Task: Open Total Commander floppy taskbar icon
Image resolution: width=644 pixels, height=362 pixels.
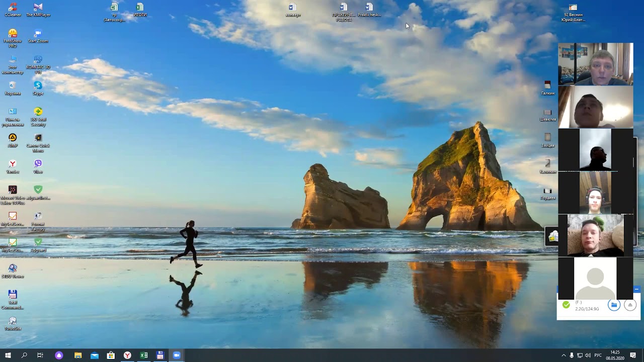Action: coord(160,355)
